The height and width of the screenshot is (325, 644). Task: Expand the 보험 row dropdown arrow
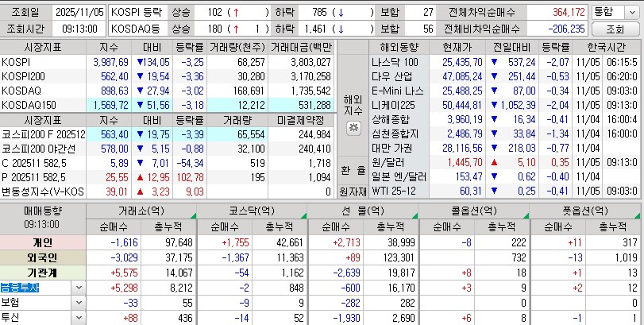pyautogui.click(x=79, y=303)
